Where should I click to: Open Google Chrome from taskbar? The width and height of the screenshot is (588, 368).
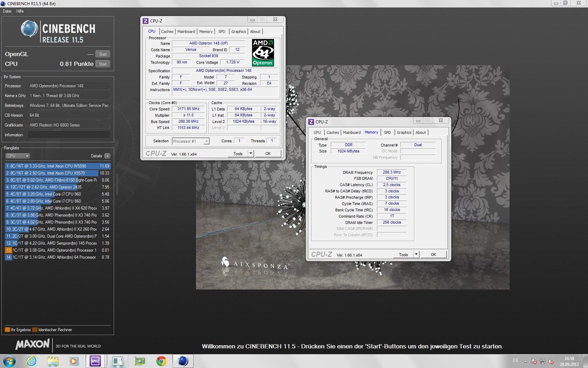161,361
